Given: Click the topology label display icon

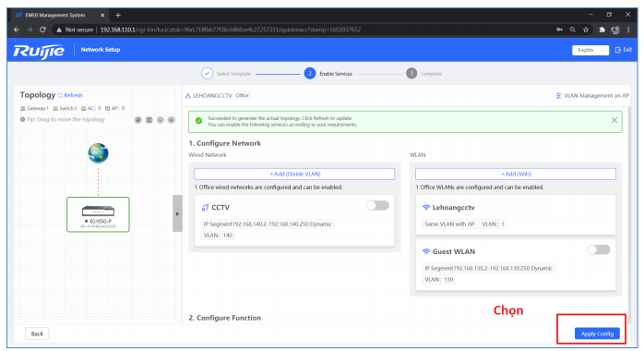Looking at the screenshot, I should [x=138, y=120].
